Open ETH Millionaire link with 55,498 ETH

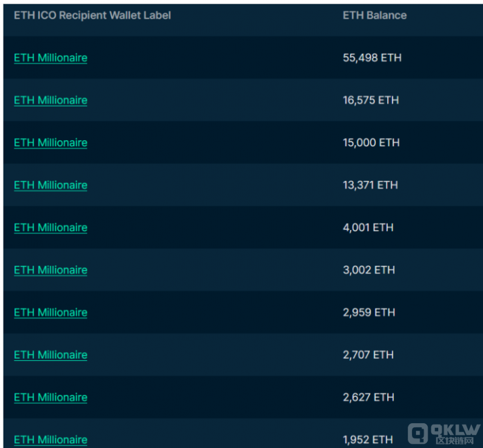[50, 57]
